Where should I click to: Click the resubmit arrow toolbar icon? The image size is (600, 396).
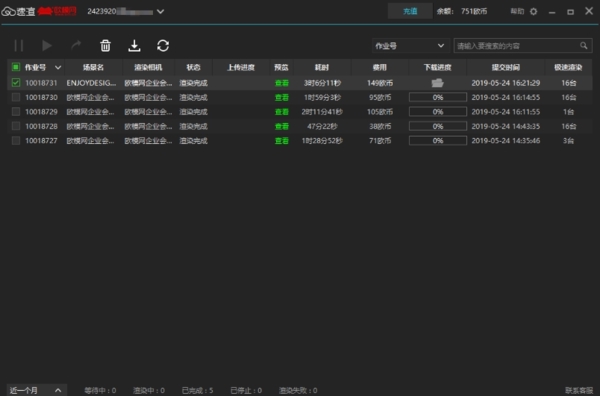76,46
